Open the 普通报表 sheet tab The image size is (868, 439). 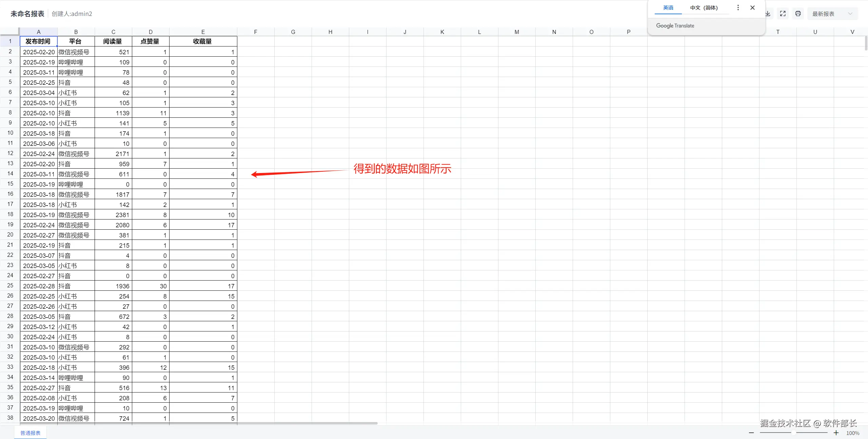(x=30, y=433)
